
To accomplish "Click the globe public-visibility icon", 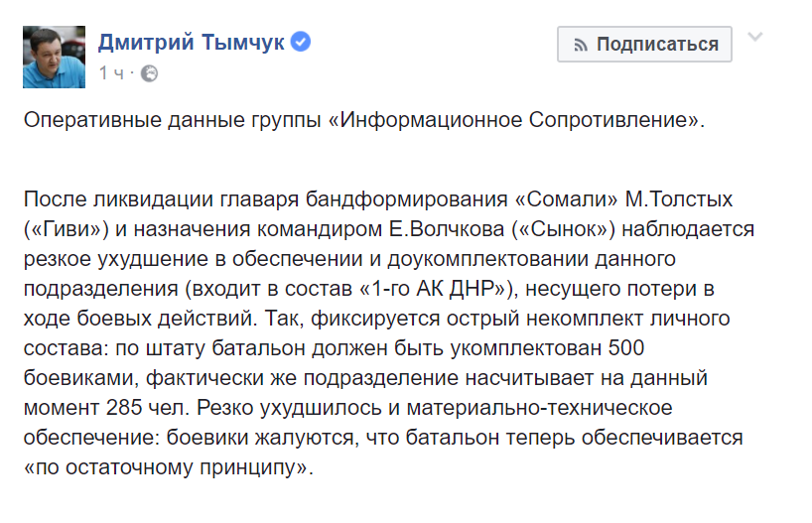I will [x=149, y=73].
